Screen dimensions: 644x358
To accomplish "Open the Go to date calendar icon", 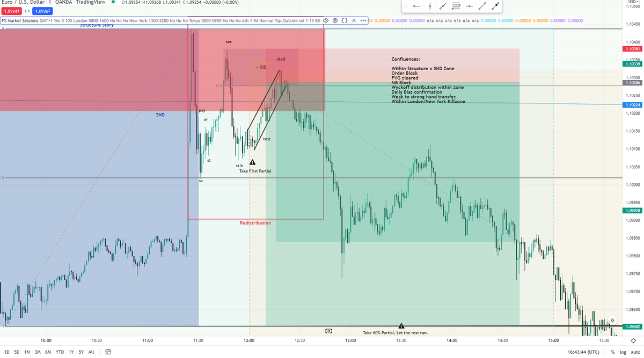I will click(108, 352).
